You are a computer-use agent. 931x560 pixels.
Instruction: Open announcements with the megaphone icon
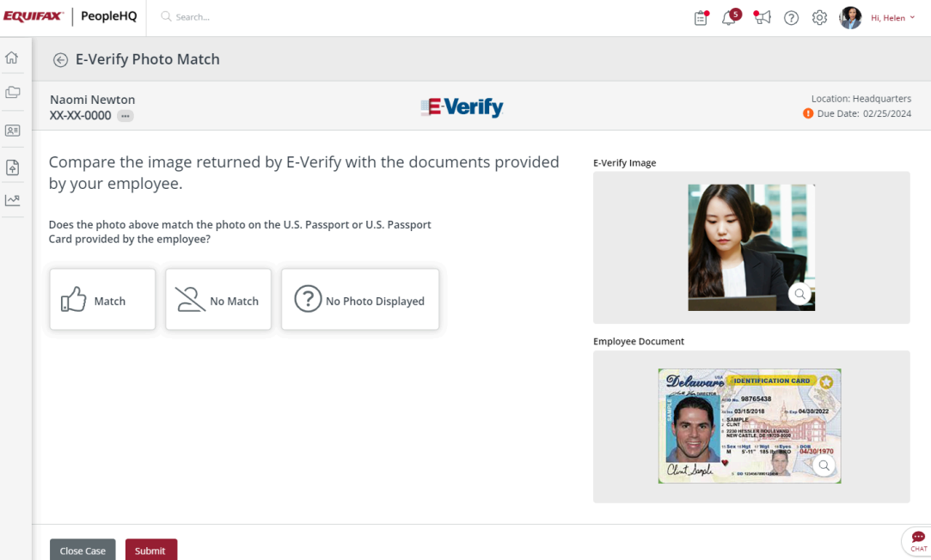[761, 17]
